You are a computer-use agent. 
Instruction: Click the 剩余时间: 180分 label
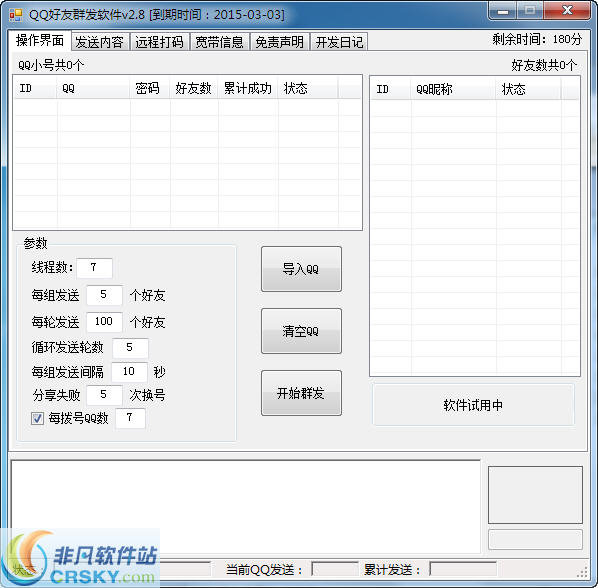point(537,39)
